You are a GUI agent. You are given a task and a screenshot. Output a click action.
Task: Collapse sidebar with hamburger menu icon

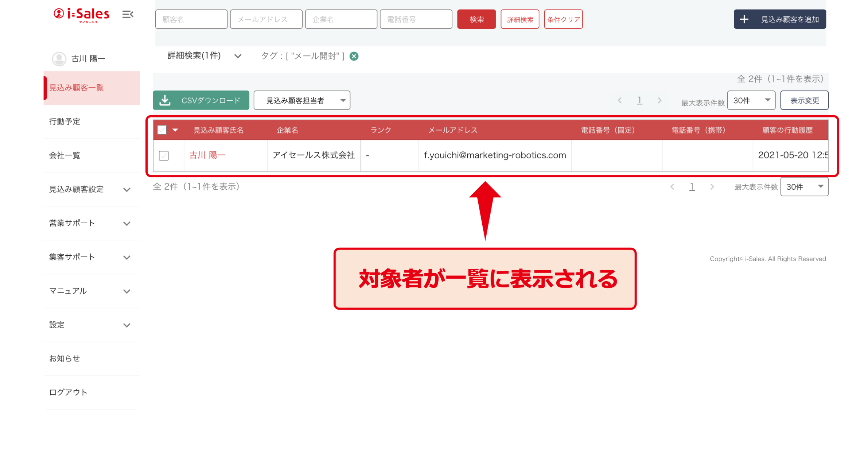(x=127, y=15)
